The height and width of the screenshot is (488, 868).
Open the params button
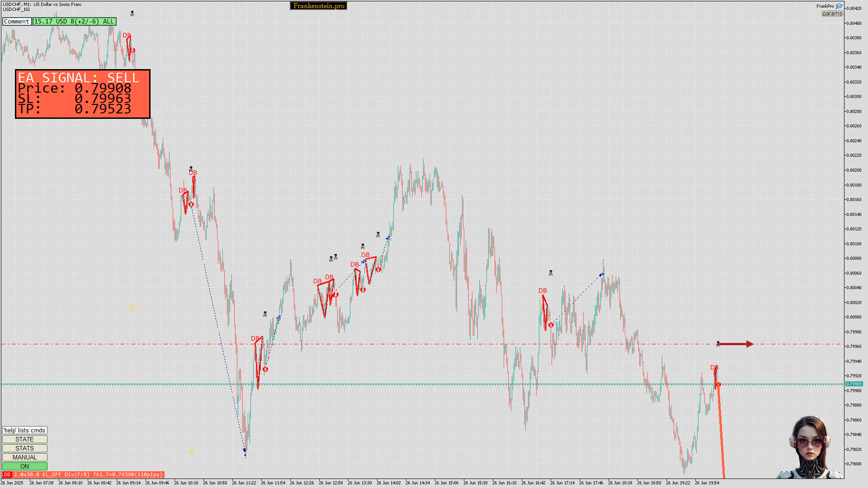pyautogui.click(x=832, y=14)
